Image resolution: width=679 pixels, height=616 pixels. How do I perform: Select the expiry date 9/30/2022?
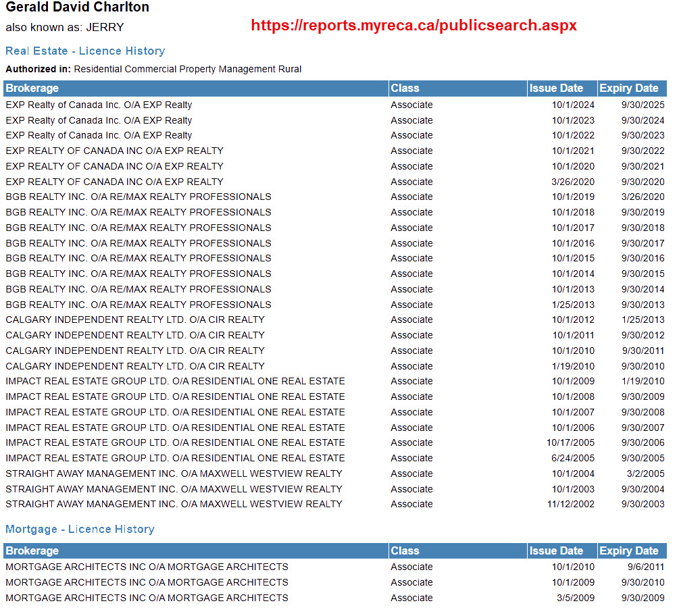(x=643, y=151)
